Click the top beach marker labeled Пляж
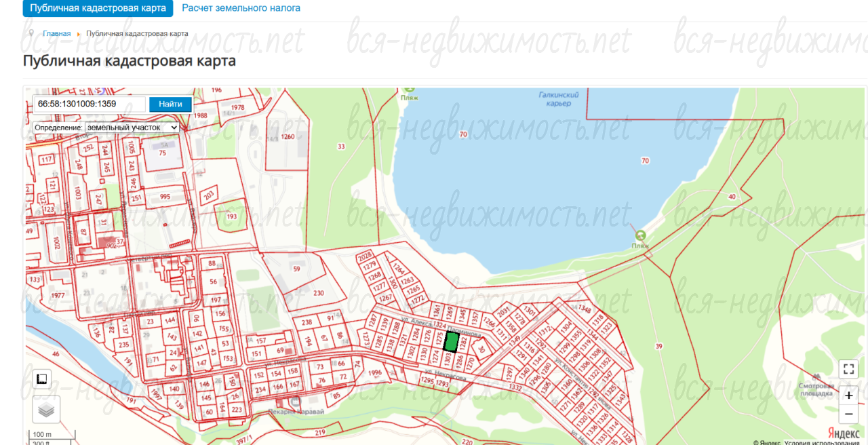The image size is (868, 445). pyautogui.click(x=410, y=90)
